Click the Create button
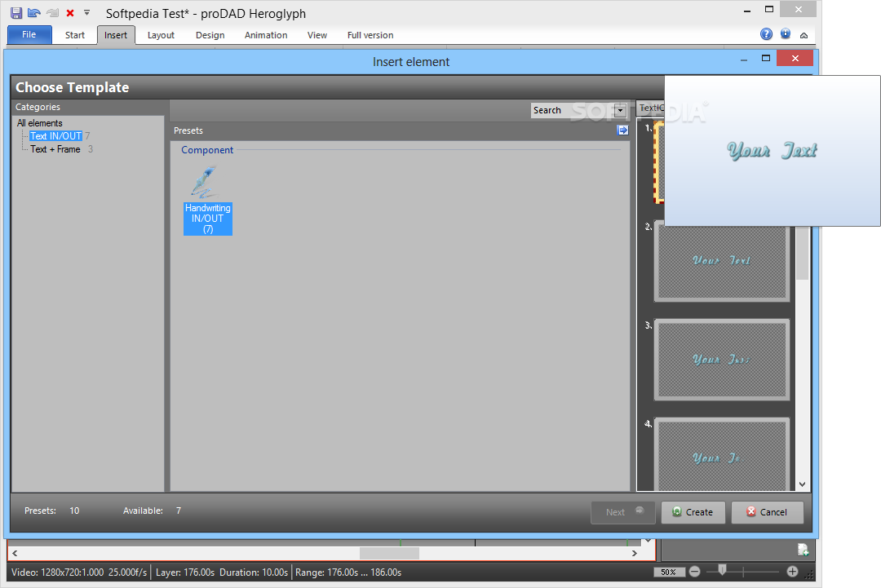This screenshot has height=588, width=881. click(x=693, y=512)
